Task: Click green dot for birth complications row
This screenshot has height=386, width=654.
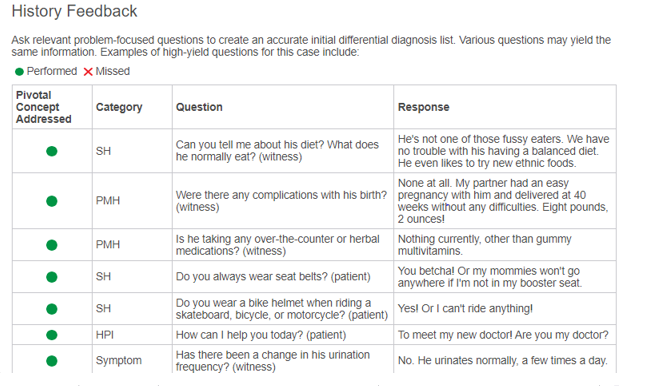Action: click(x=52, y=201)
